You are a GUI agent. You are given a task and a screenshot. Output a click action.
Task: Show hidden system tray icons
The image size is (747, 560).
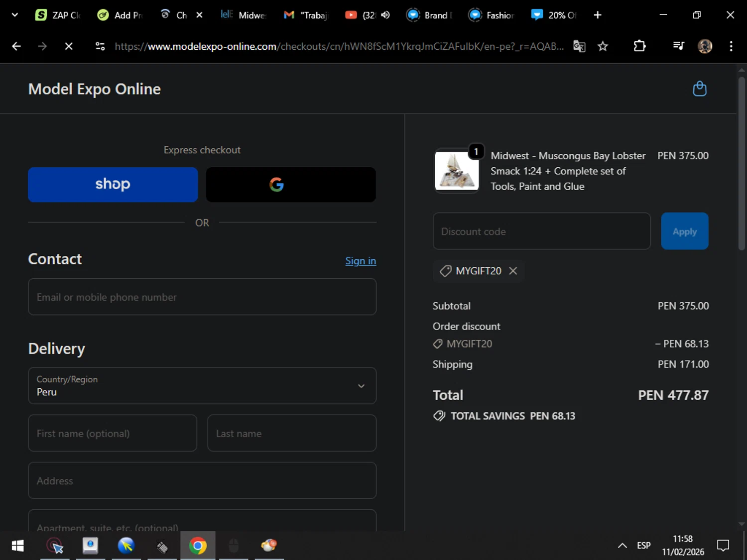(622, 546)
